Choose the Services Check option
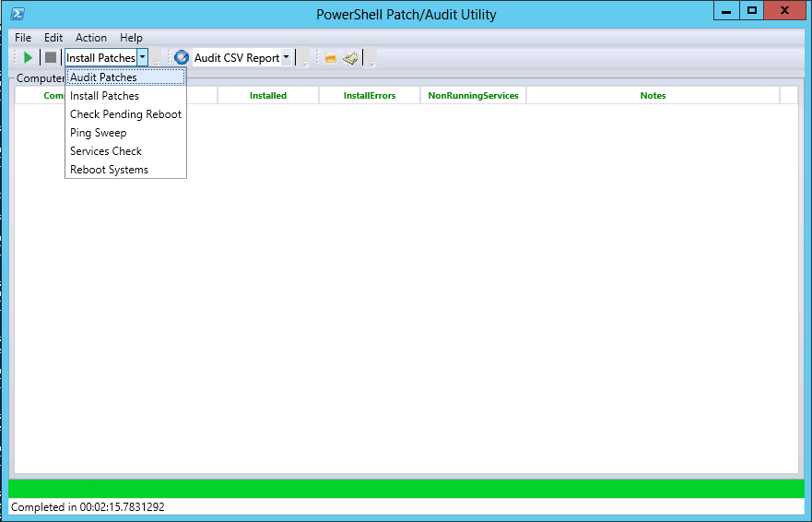 106,151
